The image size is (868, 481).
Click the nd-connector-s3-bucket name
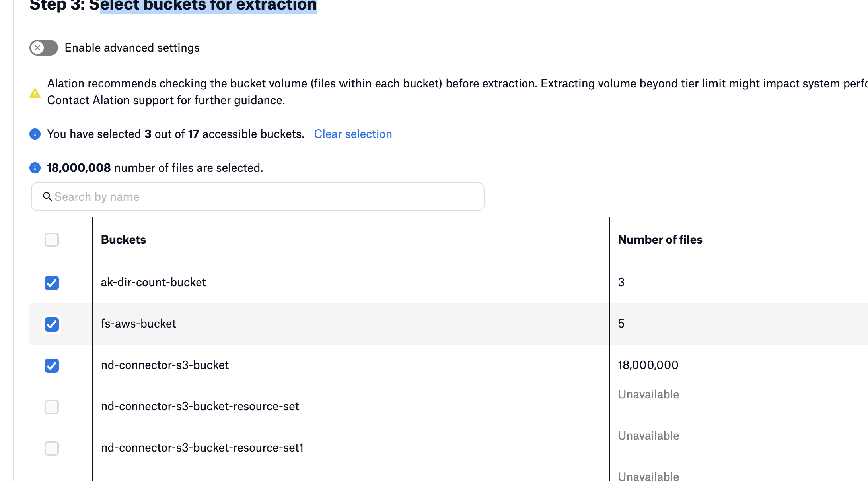click(165, 365)
